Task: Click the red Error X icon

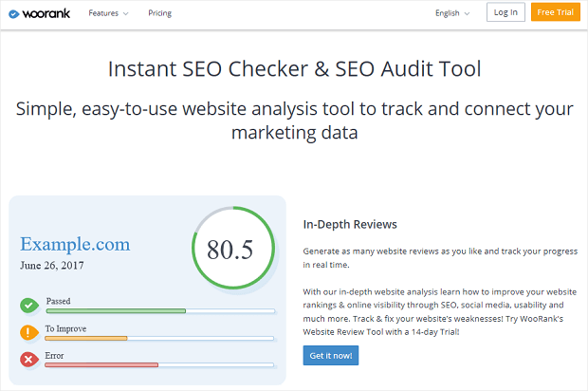Action: tap(29, 360)
